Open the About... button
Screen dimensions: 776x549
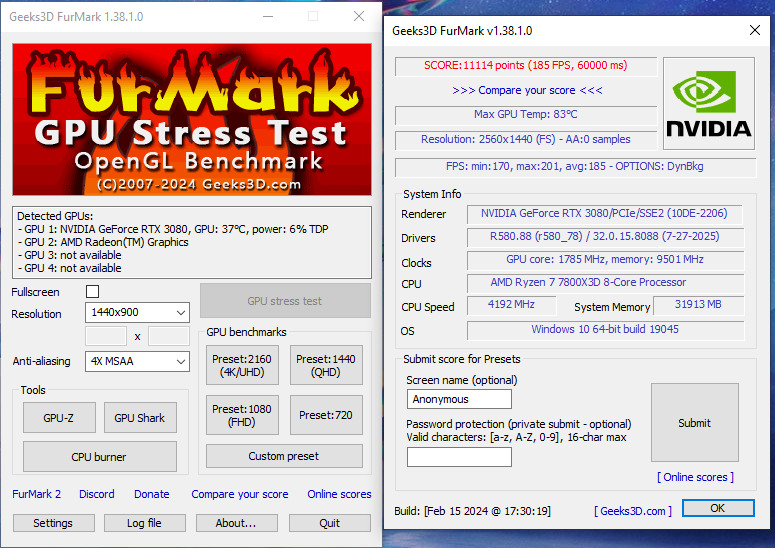(237, 523)
